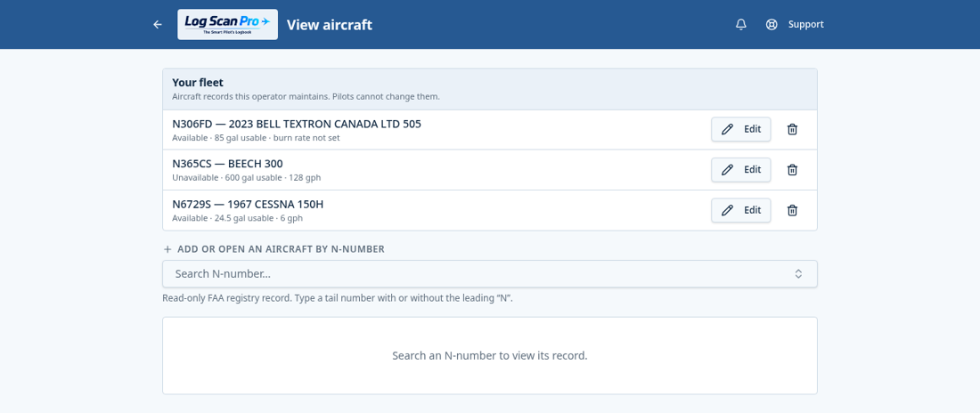The image size is (980, 413).
Task: Click the Log Scan Pro logo
Action: [x=227, y=24]
